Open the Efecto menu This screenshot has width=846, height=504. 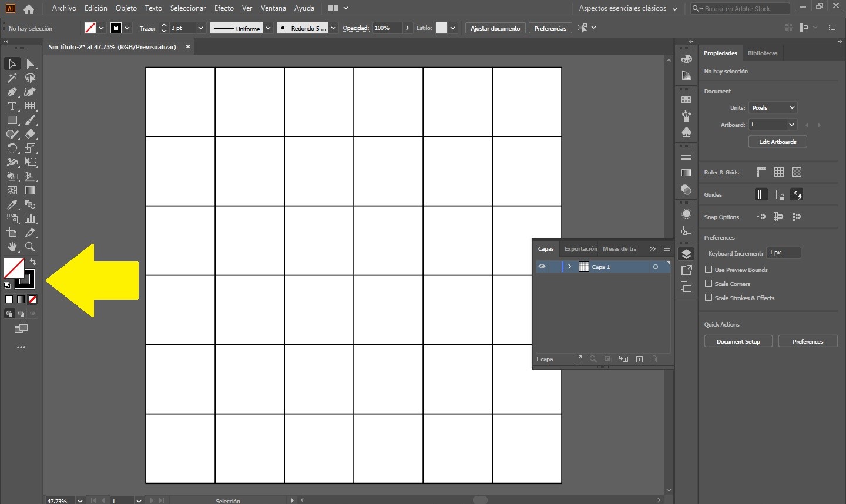tap(224, 8)
